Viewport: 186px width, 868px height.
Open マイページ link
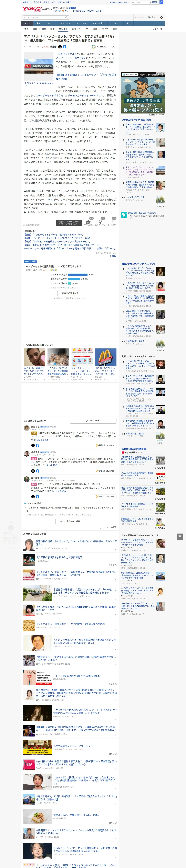(139, 17)
